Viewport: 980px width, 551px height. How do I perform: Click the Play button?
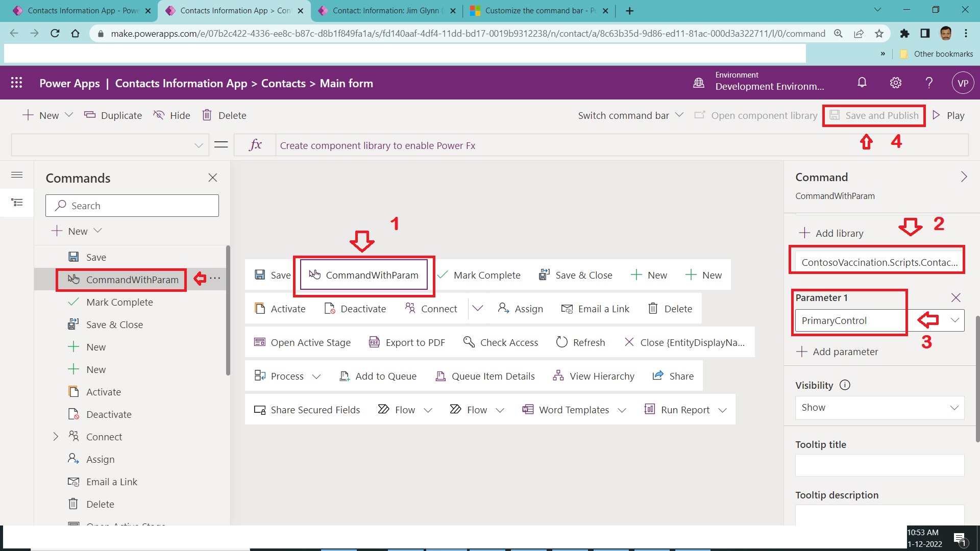[948, 115]
